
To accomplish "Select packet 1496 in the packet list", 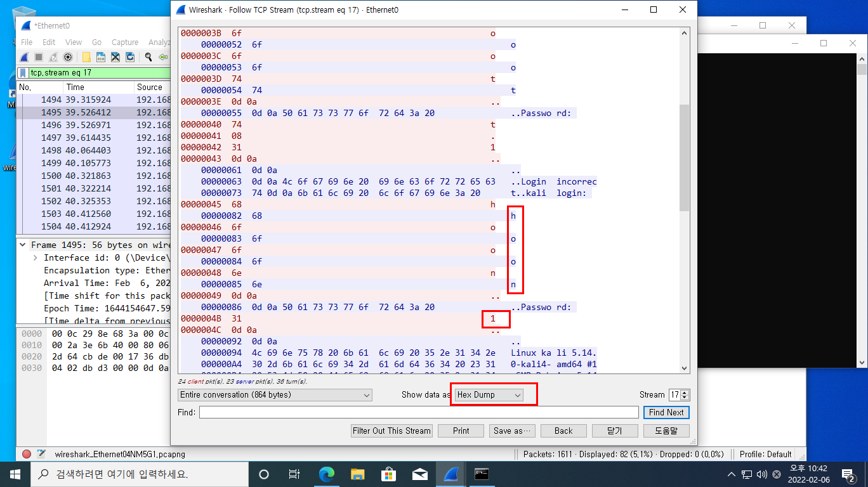I will click(93, 125).
